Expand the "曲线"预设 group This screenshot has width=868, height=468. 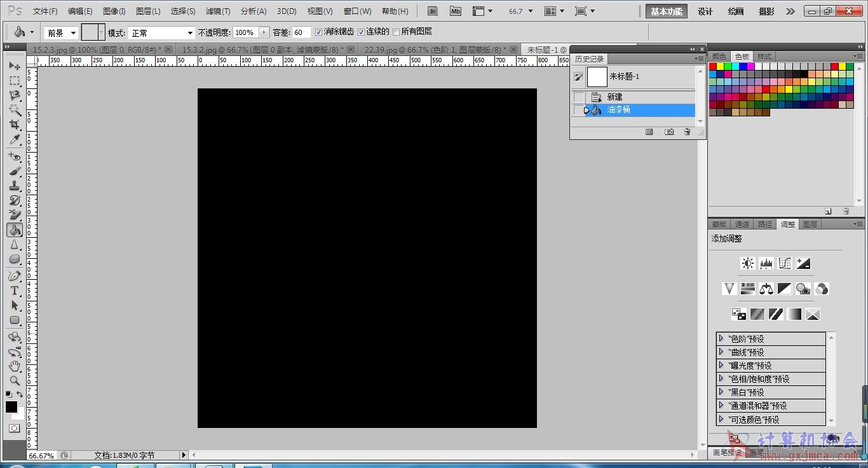pos(721,352)
